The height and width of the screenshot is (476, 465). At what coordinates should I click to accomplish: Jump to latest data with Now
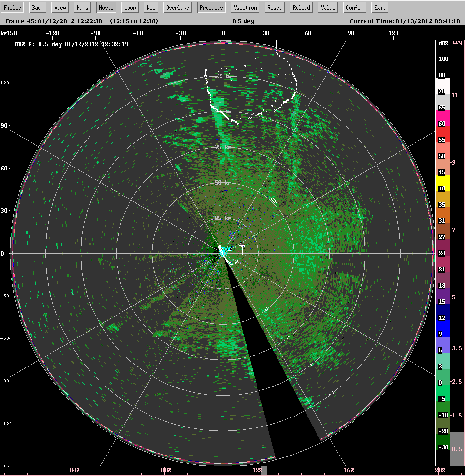click(151, 7)
